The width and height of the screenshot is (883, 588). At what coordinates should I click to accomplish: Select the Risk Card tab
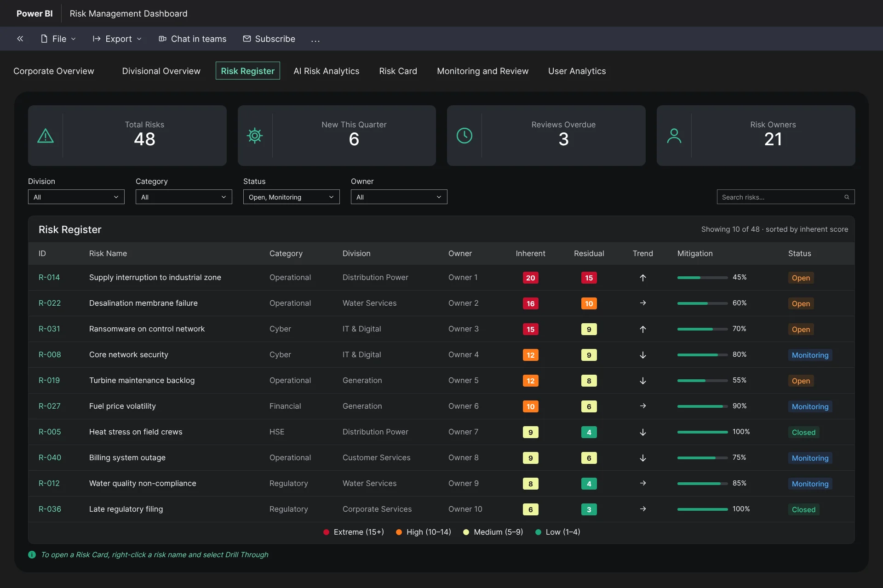click(x=398, y=71)
